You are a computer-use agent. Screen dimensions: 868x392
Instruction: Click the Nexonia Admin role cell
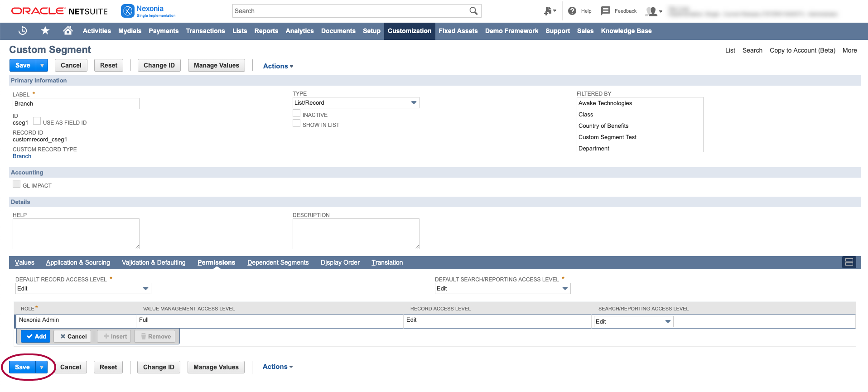[x=76, y=321]
